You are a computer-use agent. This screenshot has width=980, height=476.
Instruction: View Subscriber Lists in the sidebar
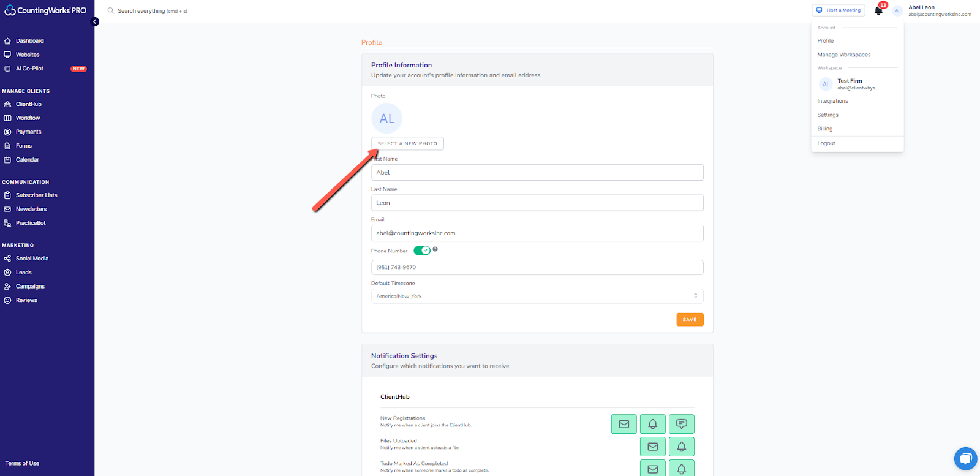[36, 195]
